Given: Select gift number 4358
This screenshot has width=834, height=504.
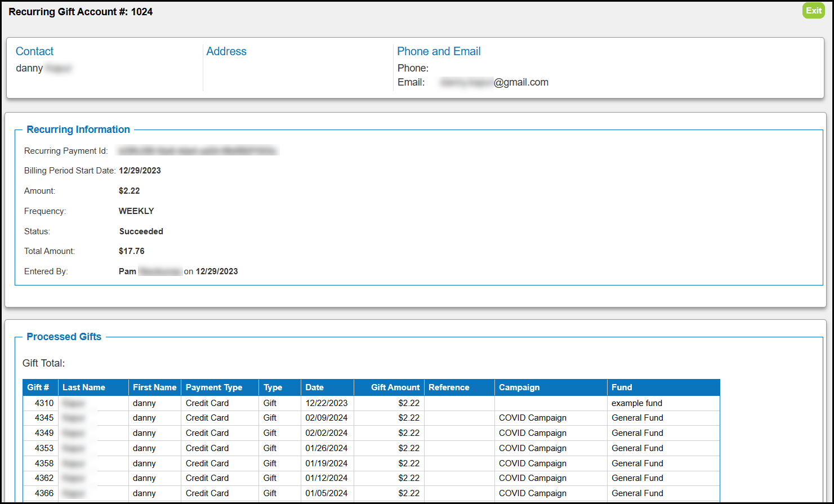Looking at the screenshot, I should [x=44, y=463].
